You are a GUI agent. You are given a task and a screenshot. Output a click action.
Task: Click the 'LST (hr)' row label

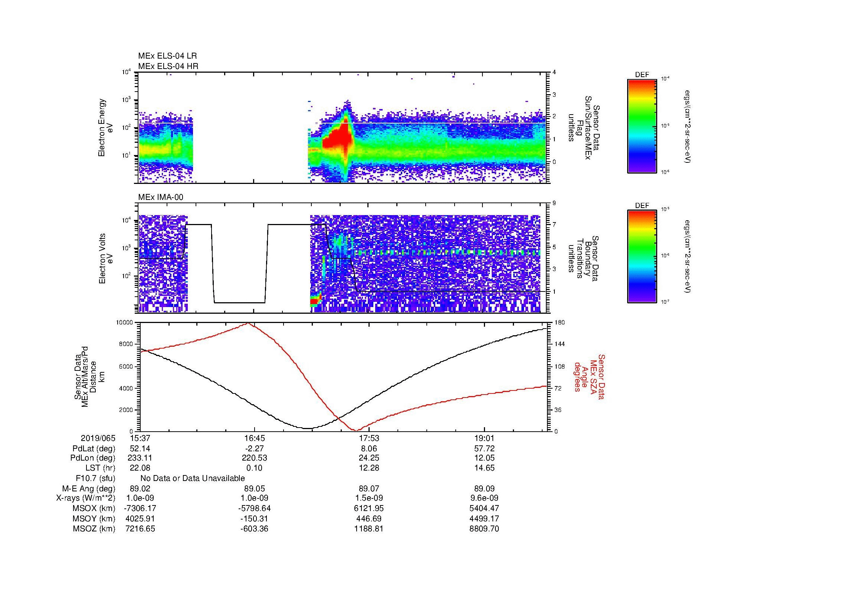[100, 468]
